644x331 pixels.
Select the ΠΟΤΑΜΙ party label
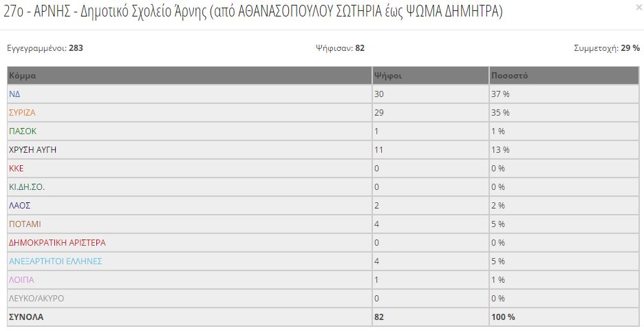coord(25,224)
